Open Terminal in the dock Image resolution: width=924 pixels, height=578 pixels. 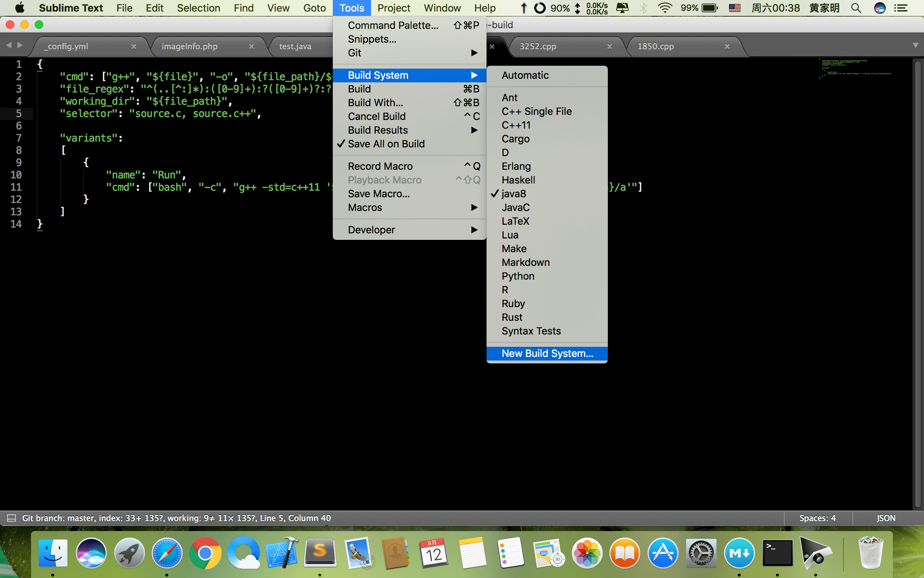777,553
